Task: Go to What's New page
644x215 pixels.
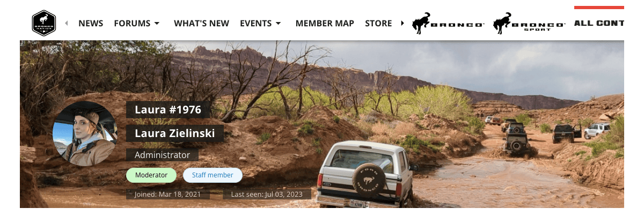Action: (201, 23)
